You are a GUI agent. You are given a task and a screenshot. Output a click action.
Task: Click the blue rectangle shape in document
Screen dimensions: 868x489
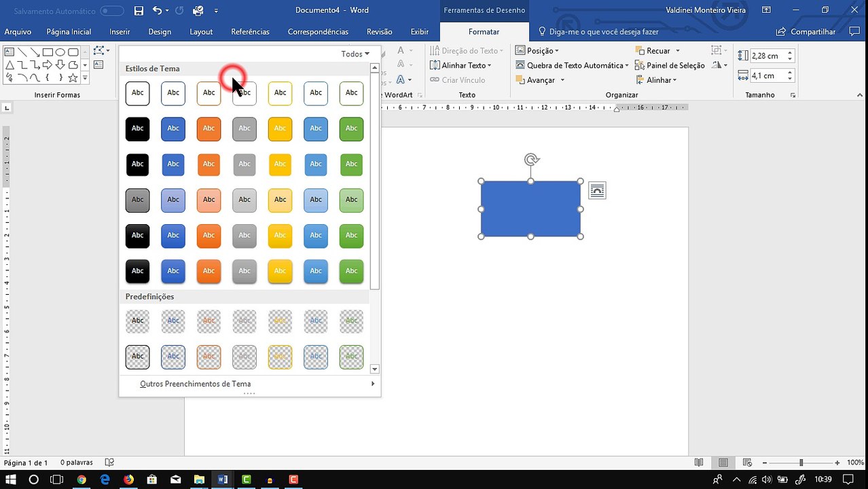click(531, 209)
